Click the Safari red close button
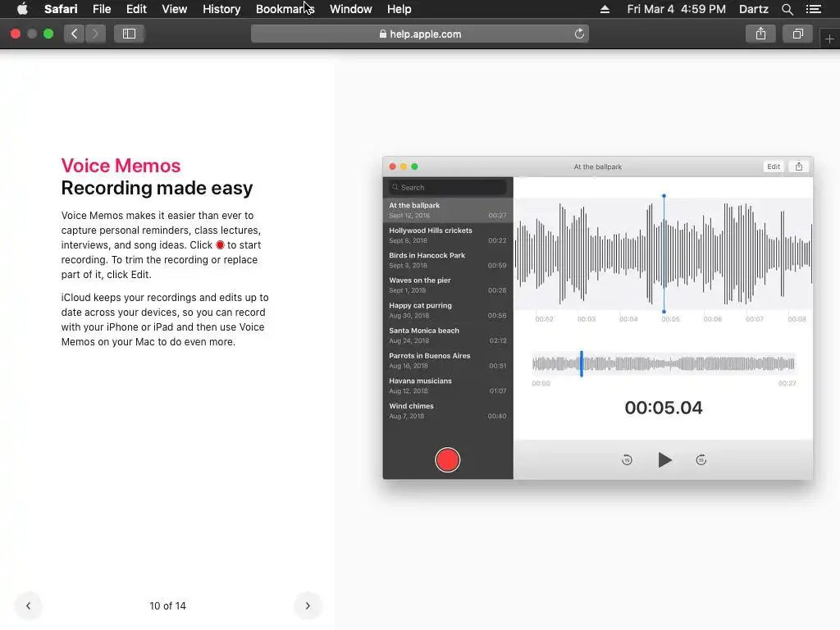The width and height of the screenshot is (840, 630). [x=16, y=34]
